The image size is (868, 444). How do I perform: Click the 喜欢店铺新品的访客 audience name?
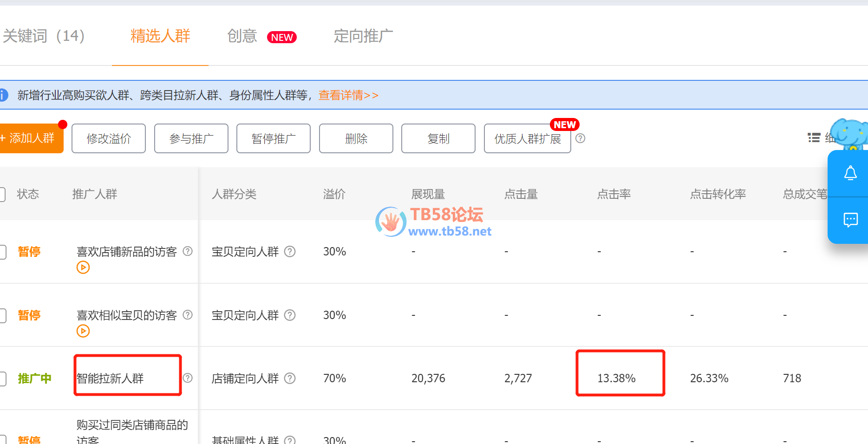pyautogui.click(x=127, y=252)
